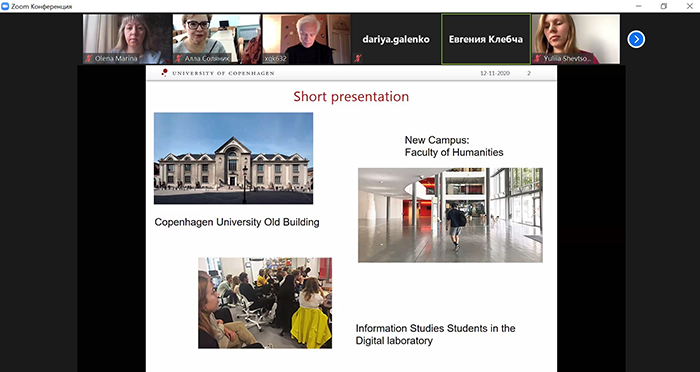Screen dimensions: 700x372
Task: Select the dariya.galenko participant tile
Action: [396, 39]
